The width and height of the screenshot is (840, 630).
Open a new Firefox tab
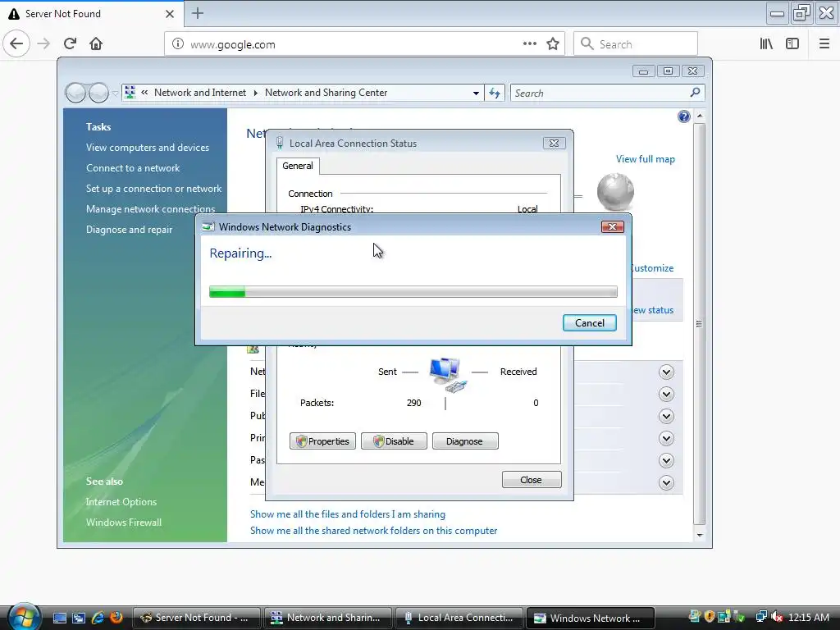point(198,13)
